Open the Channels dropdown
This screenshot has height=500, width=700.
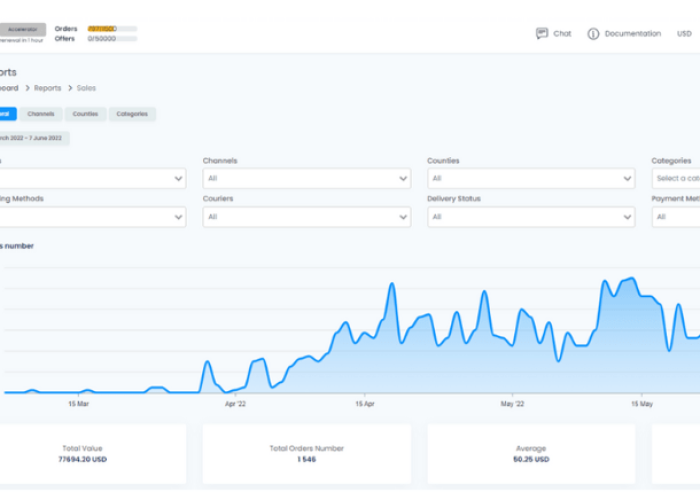(307, 179)
